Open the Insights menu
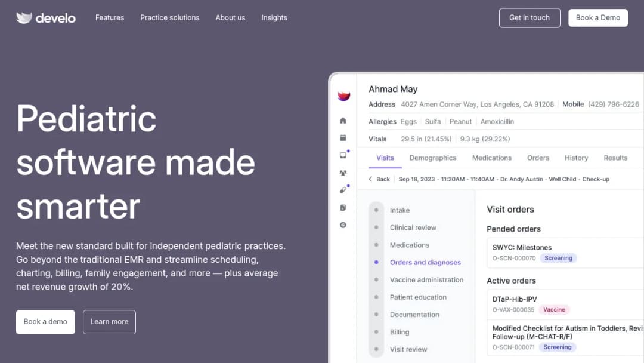The width and height of the screenshot is (644, 363). 274,18
